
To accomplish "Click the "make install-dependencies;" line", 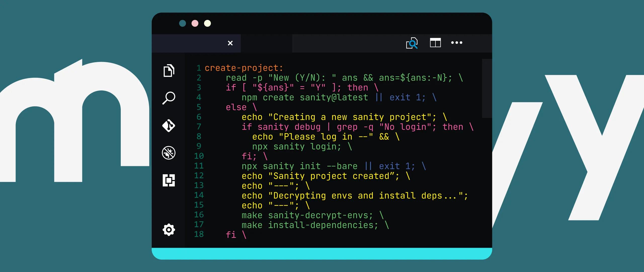I will pos(315,225).
